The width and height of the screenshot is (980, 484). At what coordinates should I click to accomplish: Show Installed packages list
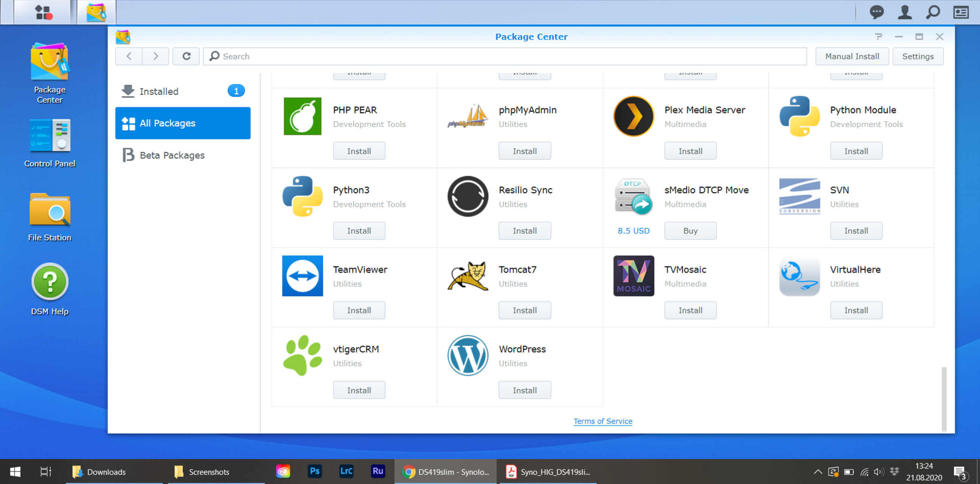point(183,91)
